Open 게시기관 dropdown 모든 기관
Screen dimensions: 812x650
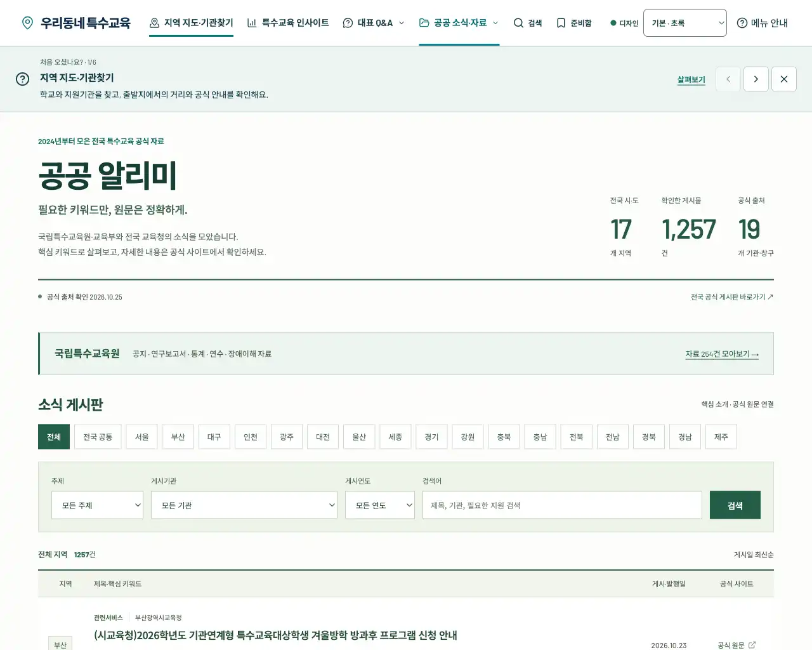(x=244, y=505)
